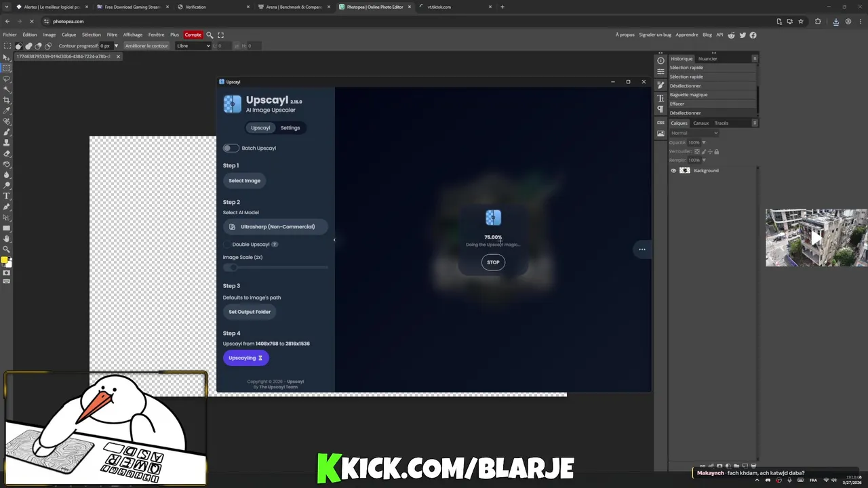Hide the Background layer eye icon
This screenshot has width=868, height=488.
click(x=673, y=170)
